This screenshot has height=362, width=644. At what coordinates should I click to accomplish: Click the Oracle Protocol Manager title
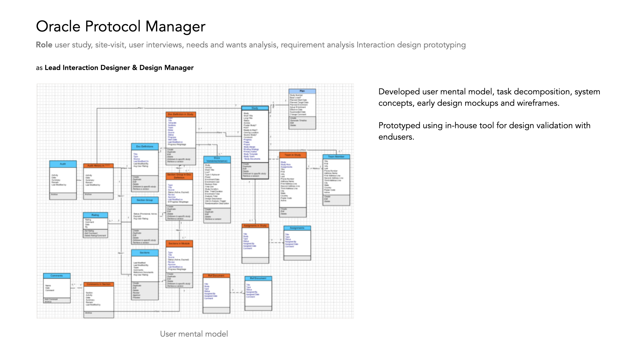pos(120,26)
